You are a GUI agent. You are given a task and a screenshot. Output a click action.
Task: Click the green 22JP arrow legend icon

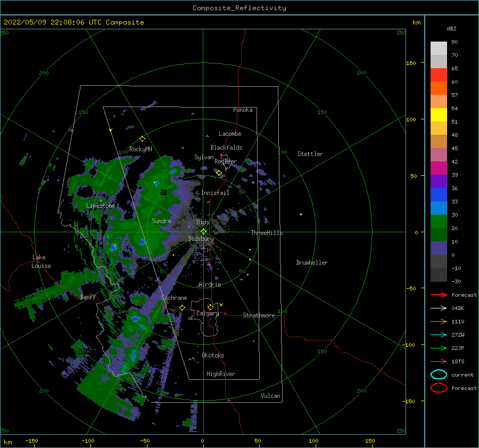[x=439, y=348]
